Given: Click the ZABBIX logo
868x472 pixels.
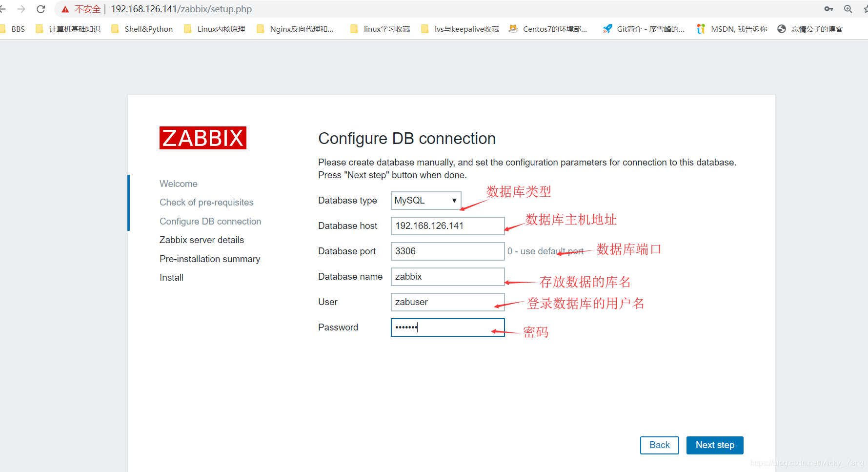Looking at the screenshot, I should (203, 138).
